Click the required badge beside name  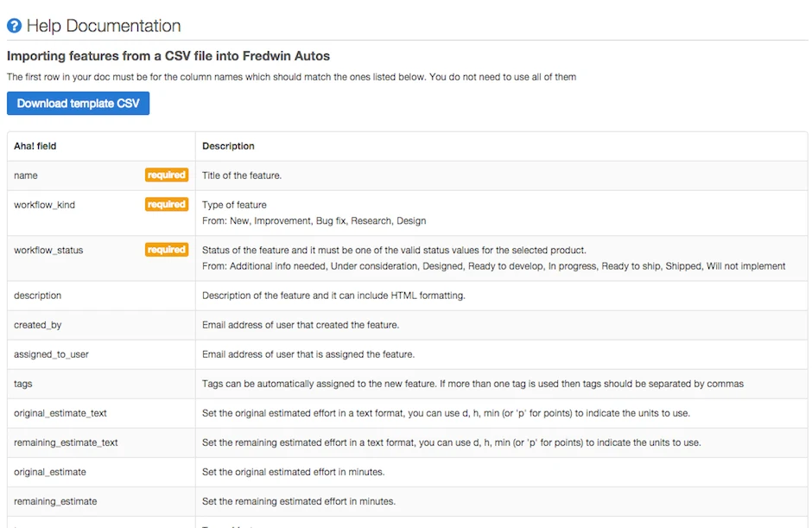[x=166, y=175]
